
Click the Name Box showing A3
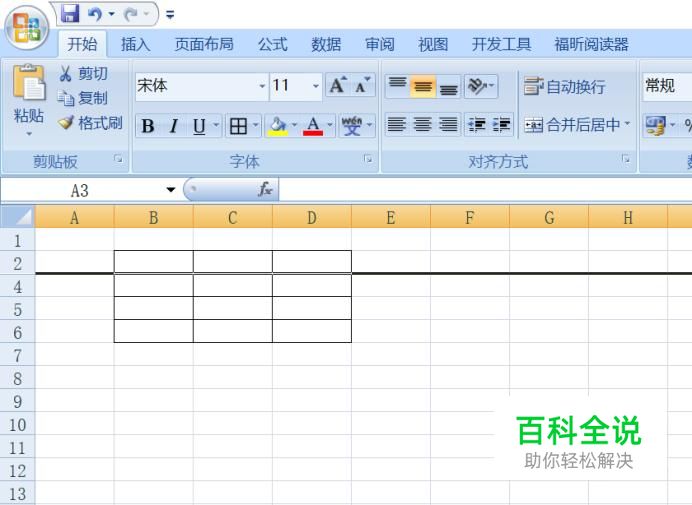tap(79, 190)
